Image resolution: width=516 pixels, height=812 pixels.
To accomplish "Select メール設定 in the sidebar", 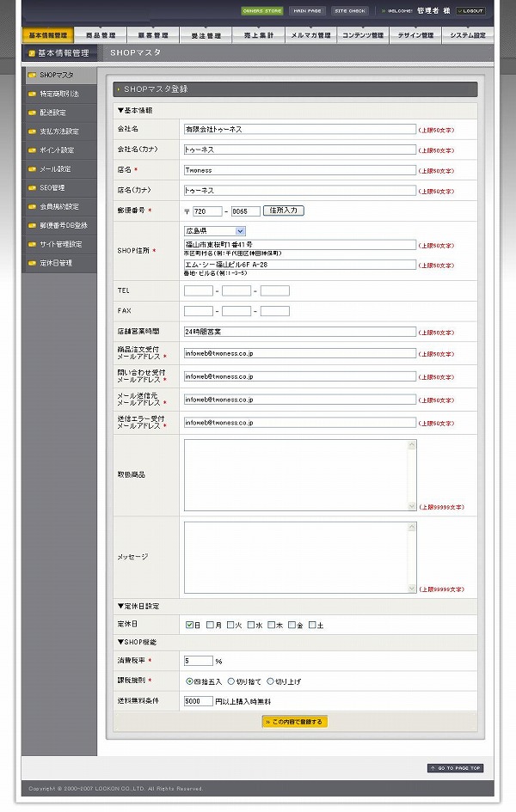I will click(59, 168).
